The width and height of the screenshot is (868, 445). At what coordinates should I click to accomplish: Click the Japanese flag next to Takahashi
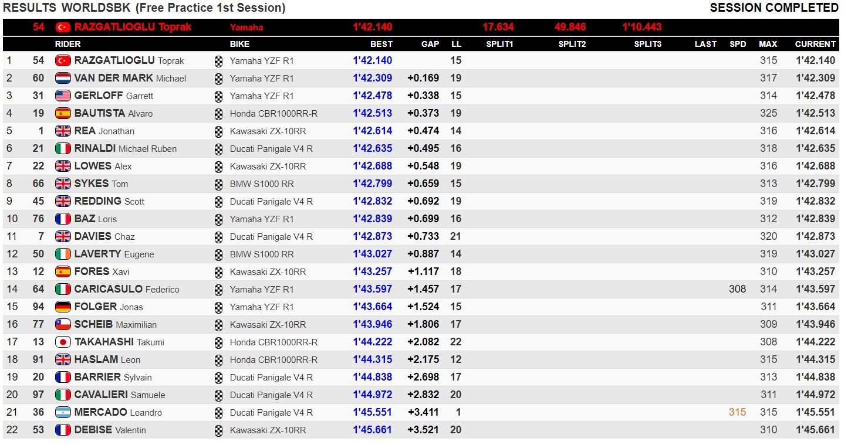pos(63,342)
